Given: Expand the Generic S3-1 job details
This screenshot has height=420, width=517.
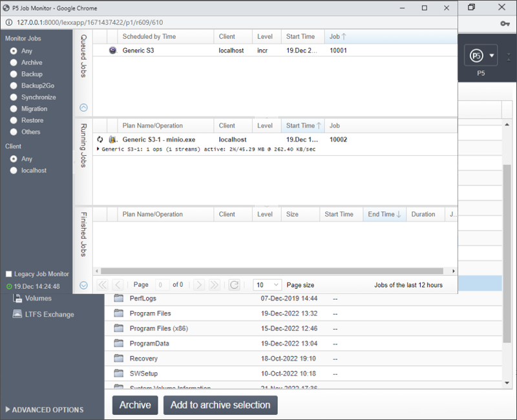Looking at the screenshot, I should point(98,149).
